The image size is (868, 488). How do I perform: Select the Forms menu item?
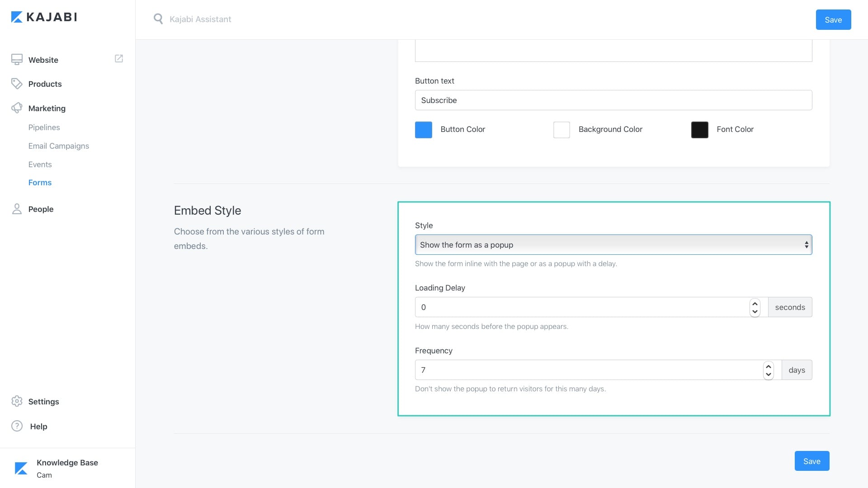click(40, 183)
